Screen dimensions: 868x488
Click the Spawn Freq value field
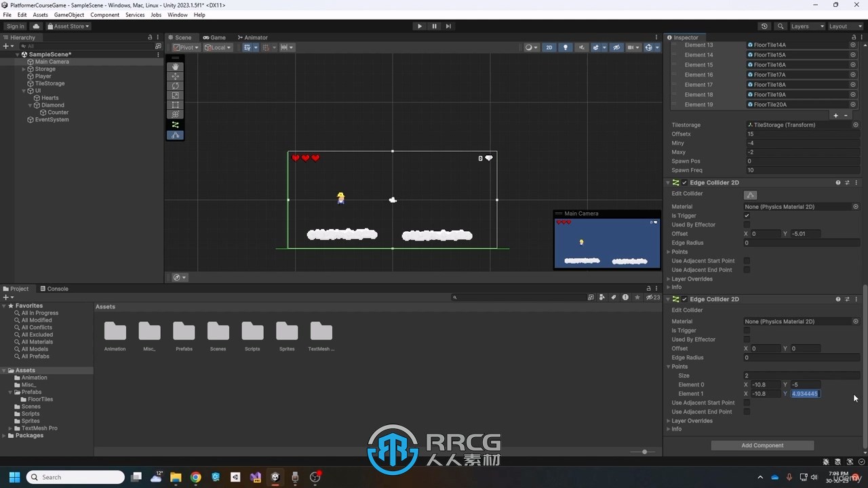(802, 170)
